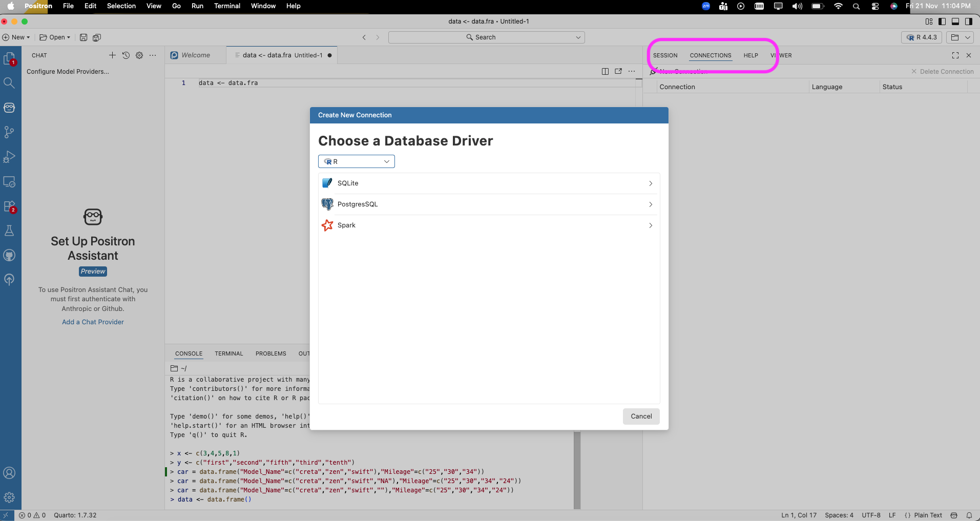Open the Extensions view icon
This screenshot has height=521, width=980.
[x=9, y=206]
